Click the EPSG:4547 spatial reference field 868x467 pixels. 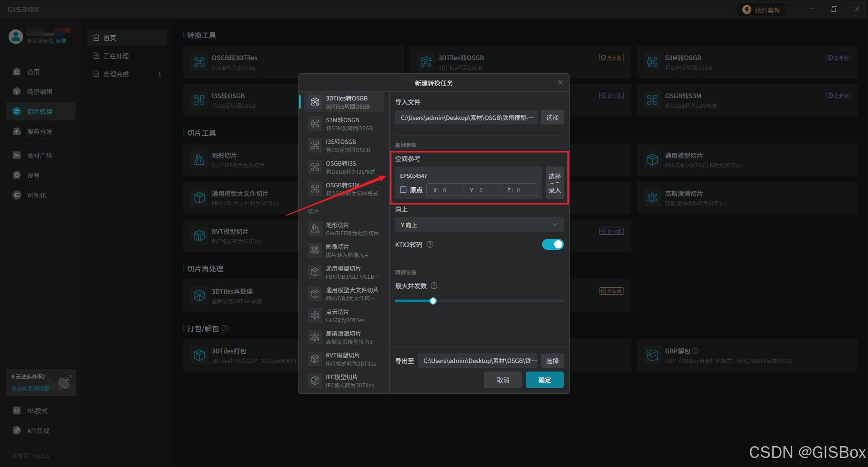[x=468, y=176]
